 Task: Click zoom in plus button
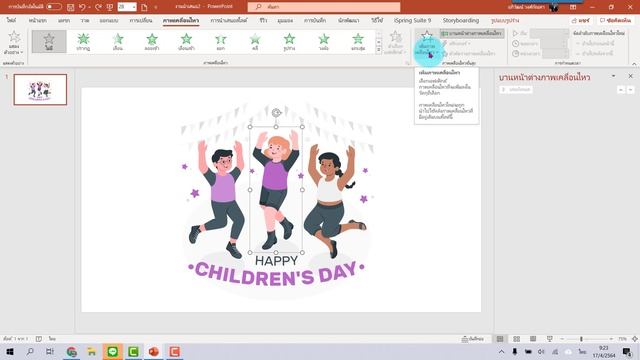611,339
